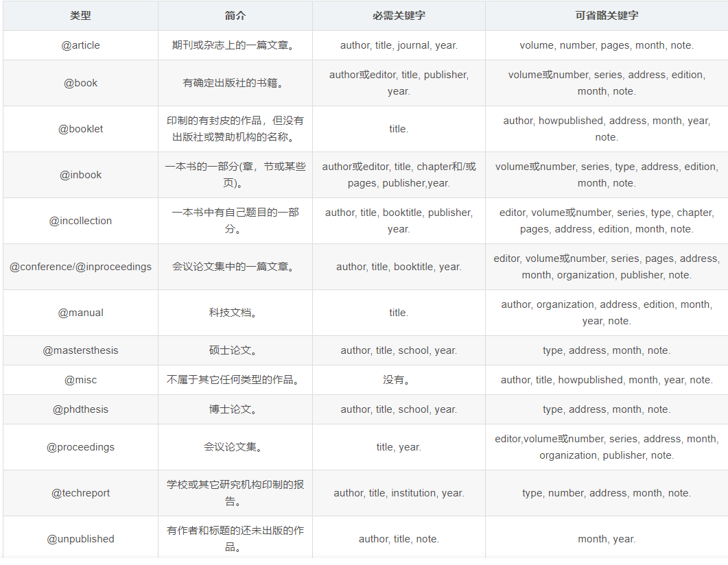Click description 会议论文集中的一篇文章。

(x=235, y=267)
